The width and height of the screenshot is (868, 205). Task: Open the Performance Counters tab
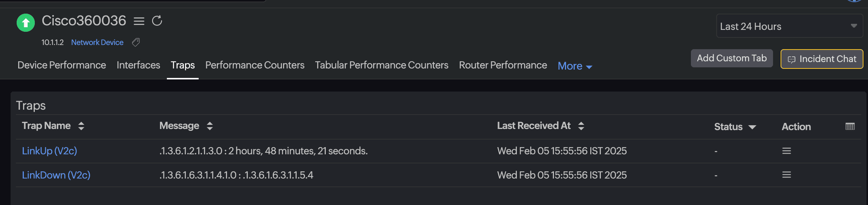(x=255, y=65)
